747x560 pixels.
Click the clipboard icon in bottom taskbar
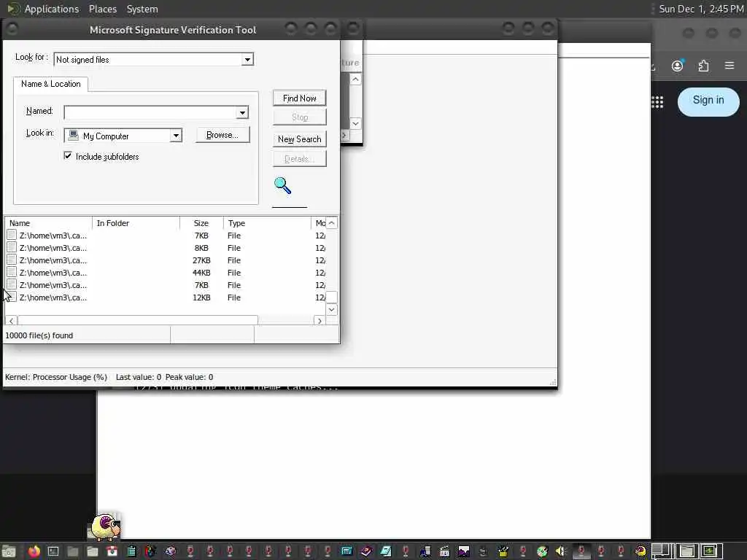coord(131,551)
